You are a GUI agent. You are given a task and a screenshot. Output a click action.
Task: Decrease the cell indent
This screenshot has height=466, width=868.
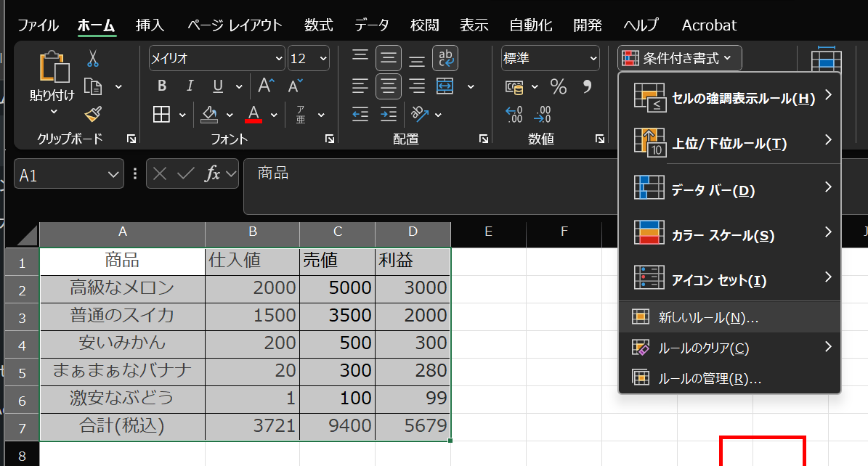[x=360, y=115]
